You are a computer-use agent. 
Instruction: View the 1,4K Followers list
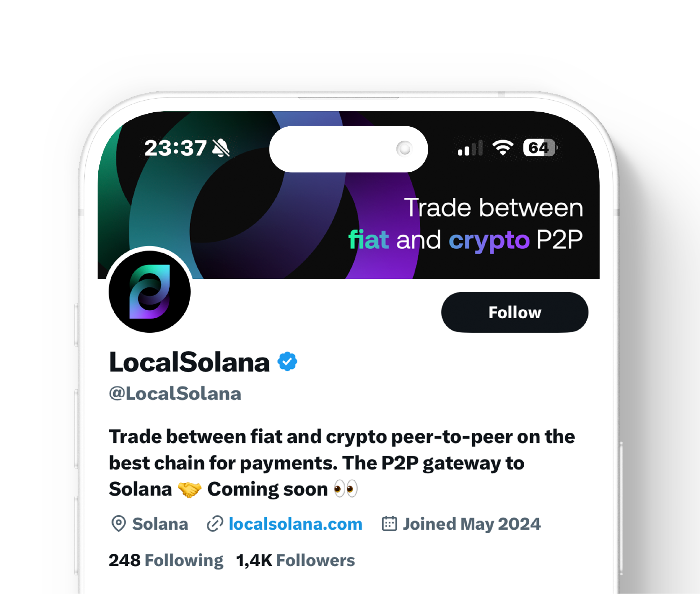(296, 560)
